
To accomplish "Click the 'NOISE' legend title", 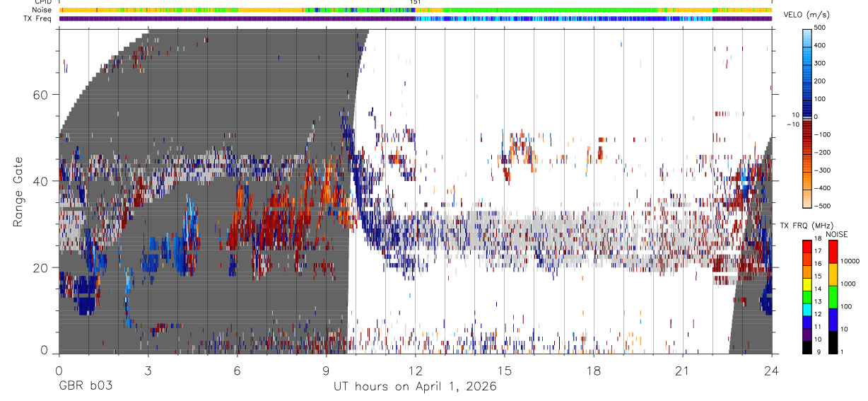I will [838, 234].
